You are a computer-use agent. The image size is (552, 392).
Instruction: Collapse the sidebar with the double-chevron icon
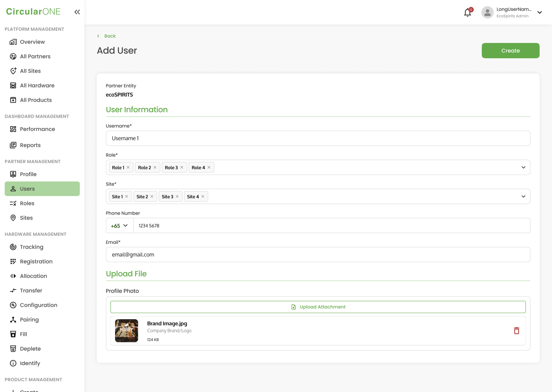[x=77, y=12]
